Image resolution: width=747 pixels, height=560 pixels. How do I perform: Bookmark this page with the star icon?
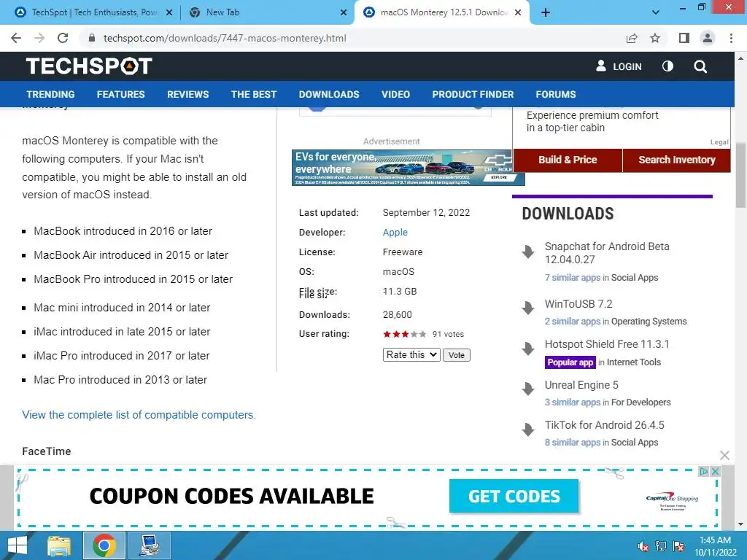pos(655,38)
